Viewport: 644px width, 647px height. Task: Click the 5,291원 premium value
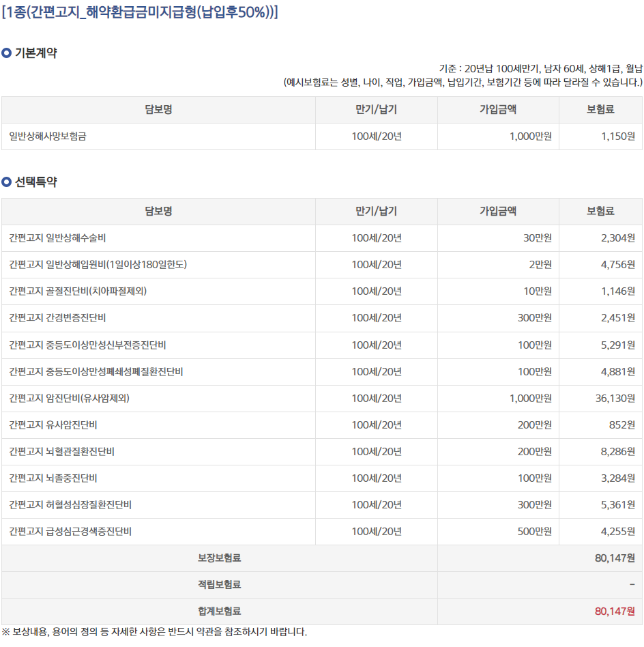click(618, 345)
